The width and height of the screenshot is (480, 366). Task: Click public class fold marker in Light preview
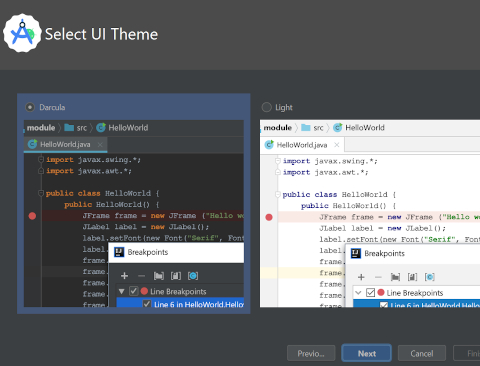278,194
